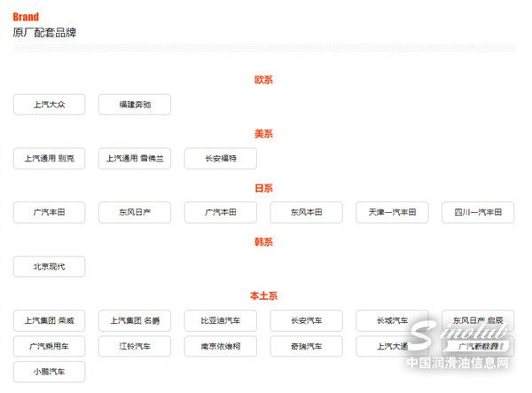Screen dimensions: 532x393
Task: Open the 比亚迪汽车 brand button
Action: coord(221,321)
